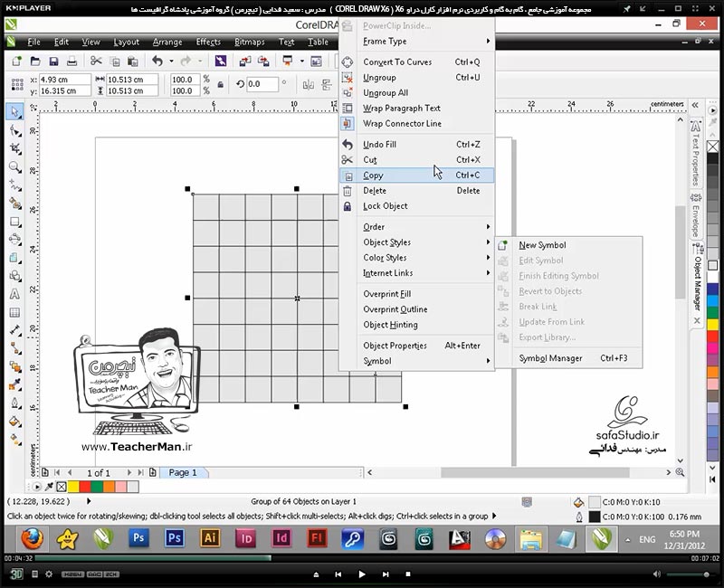Click the KMPlayer video seek bar
This screenshot has width=724, height=588.
click(363, 558)
